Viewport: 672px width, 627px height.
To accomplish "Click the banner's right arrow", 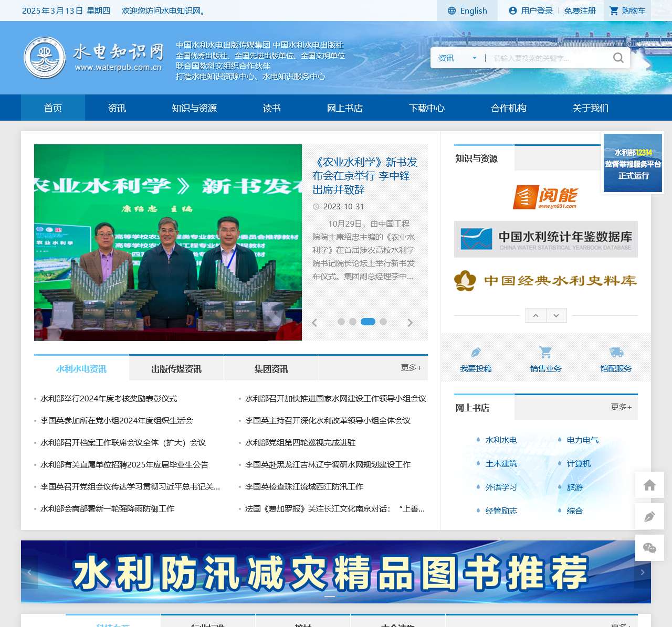I will (x=643, y=572).
